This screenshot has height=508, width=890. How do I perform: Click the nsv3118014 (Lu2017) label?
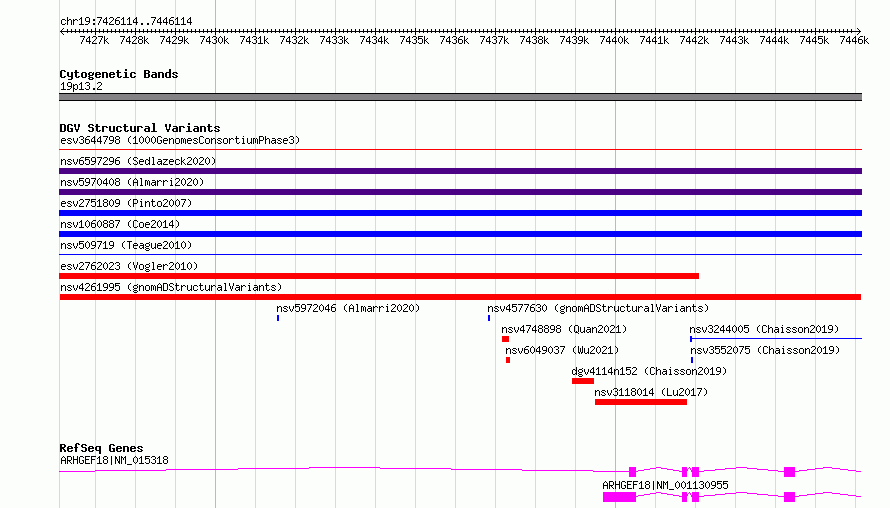pyautogui.click(x=651, y=392)
